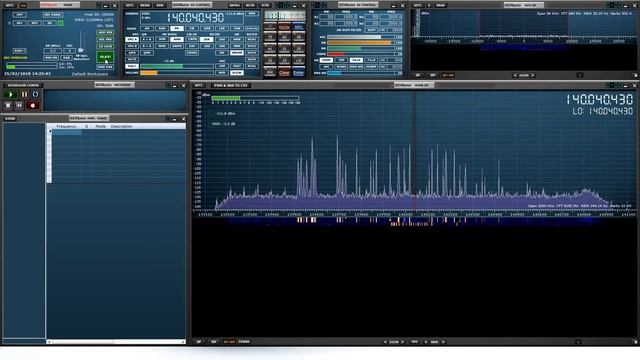Click Bands key on keypad

pyautogui.click(x=284, y=27)
